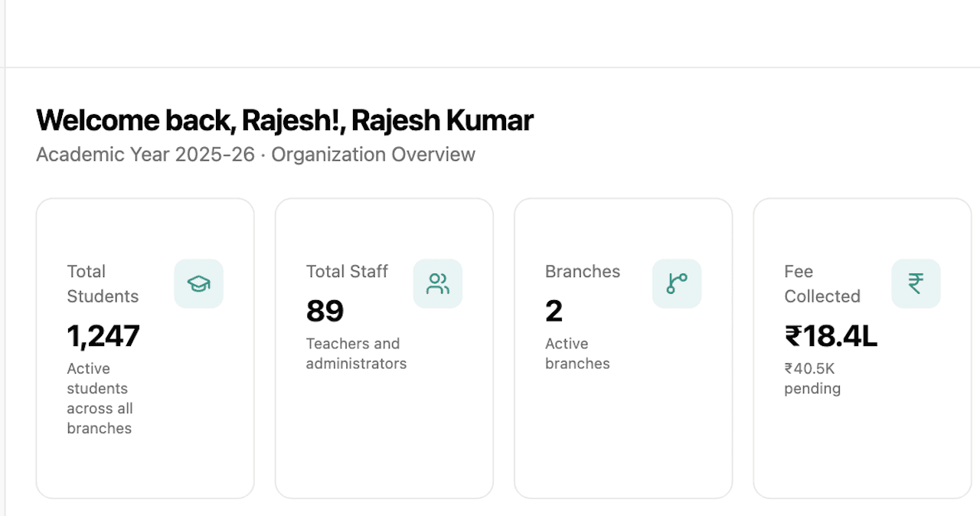
Task: Click the graduation cap icon in Total Students
Action: [x=199, y=284]
